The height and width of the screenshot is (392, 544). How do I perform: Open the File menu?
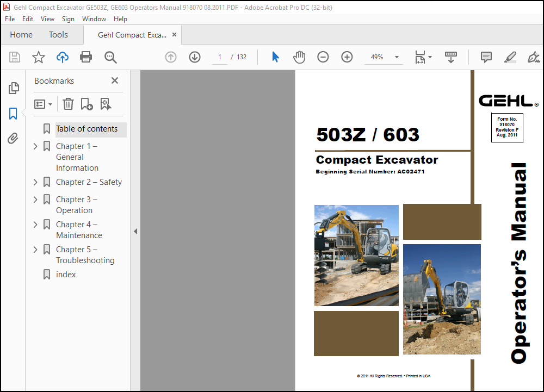10,19
